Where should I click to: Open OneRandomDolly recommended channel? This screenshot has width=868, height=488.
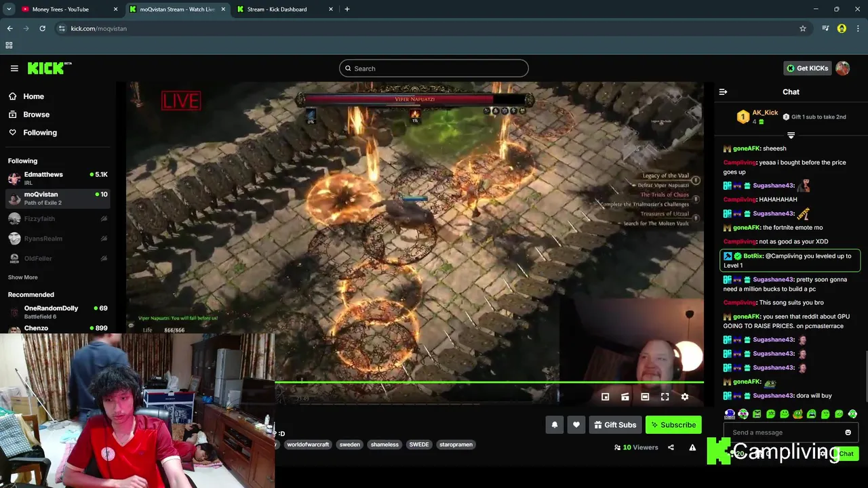[x=58, y=312]
